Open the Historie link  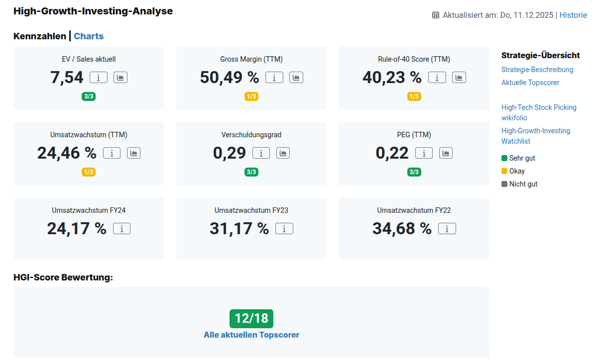[573, 15]
